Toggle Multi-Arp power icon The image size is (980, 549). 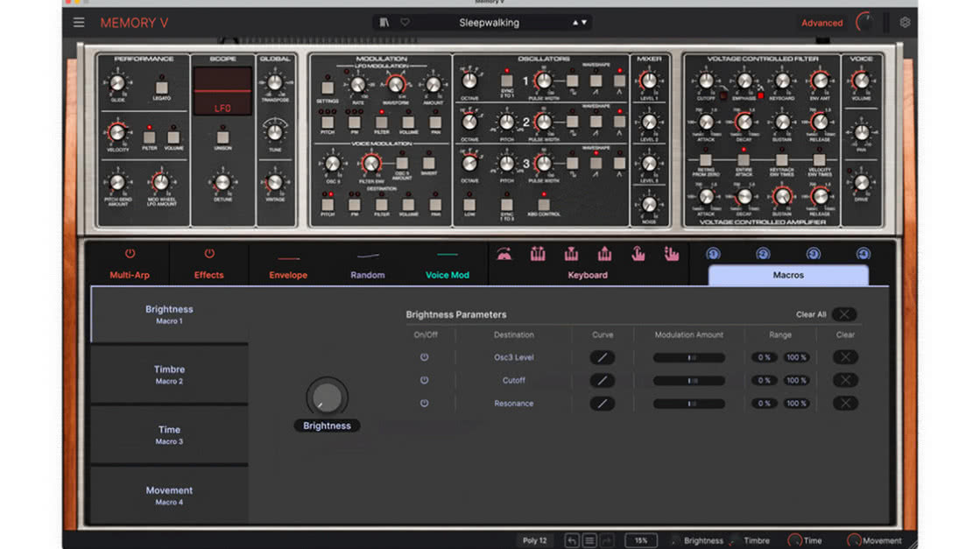point(130,254)
